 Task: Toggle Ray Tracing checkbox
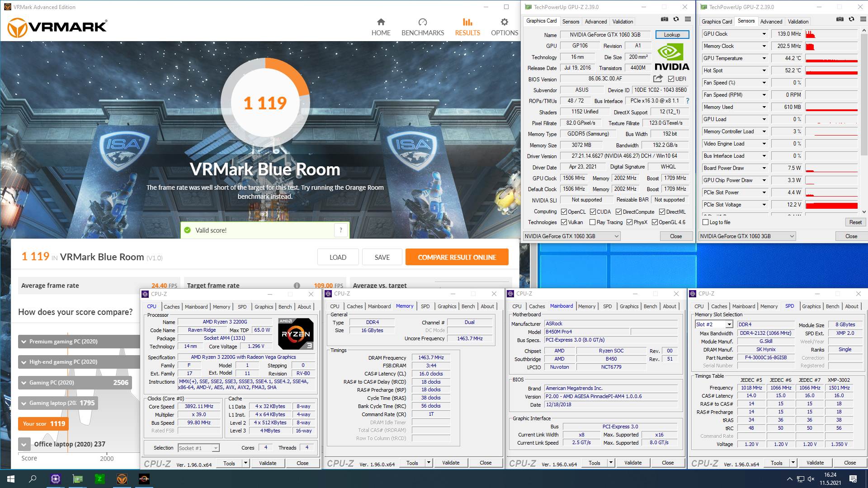pyautogui.click(x=592, y=222)
